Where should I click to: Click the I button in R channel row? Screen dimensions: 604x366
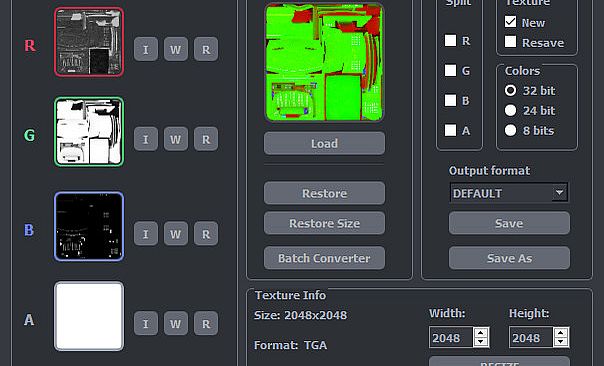146,49
